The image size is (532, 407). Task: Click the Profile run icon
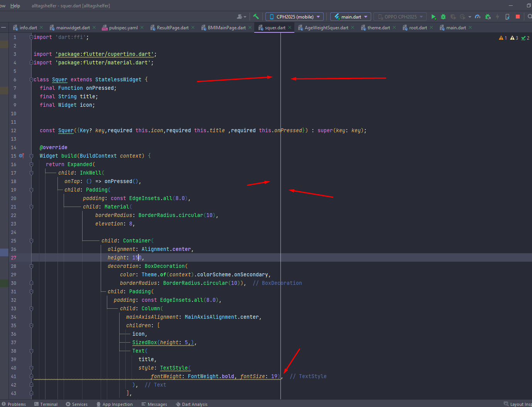click(463, 17)
